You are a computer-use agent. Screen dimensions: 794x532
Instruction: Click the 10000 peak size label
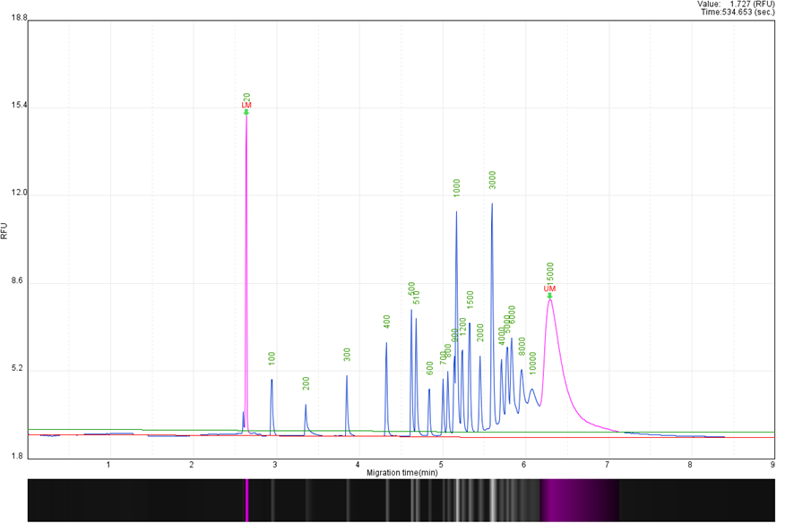pyautogui.click(x=532, y=362)
